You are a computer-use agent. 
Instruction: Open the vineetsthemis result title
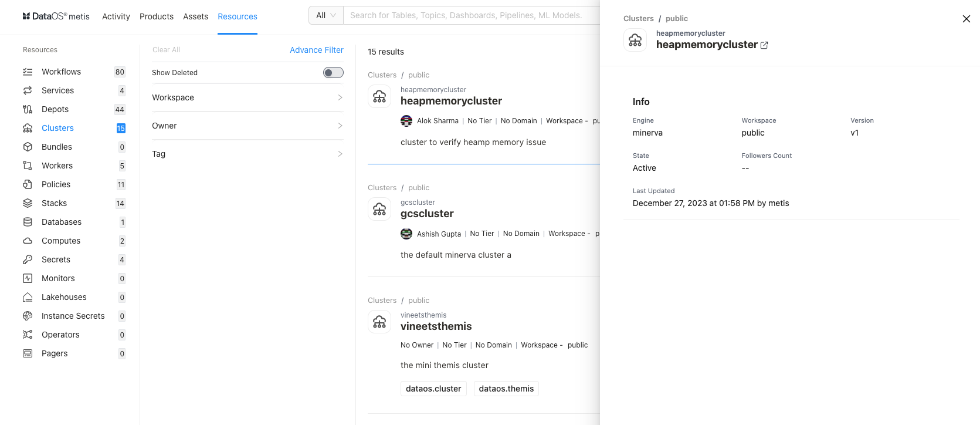436,326
